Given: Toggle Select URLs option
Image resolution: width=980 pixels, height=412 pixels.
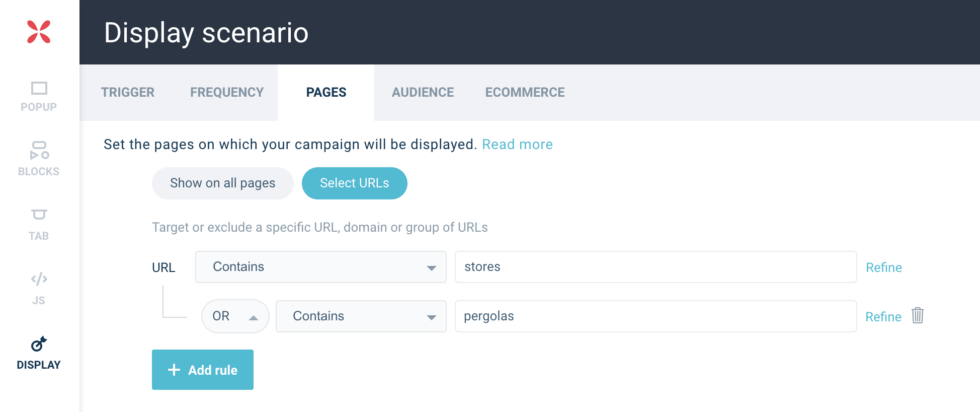Looking at the screenshot, I should (x=354, y=183).
